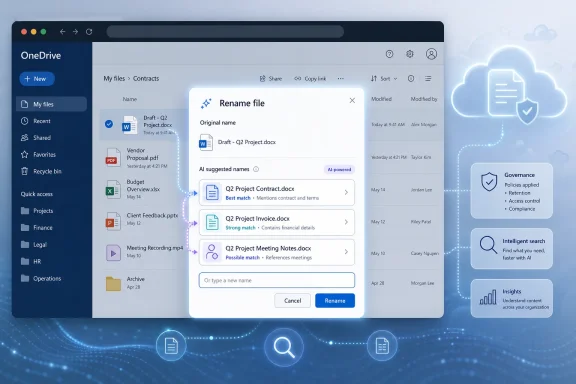The width and height of the screenshot is (576, 384).
Task: Open the Sort dropdown
Action: point(384,78)
